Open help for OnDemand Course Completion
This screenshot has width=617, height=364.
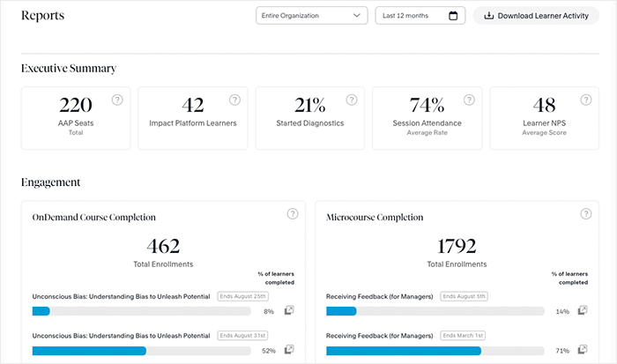tap(292, 214)
